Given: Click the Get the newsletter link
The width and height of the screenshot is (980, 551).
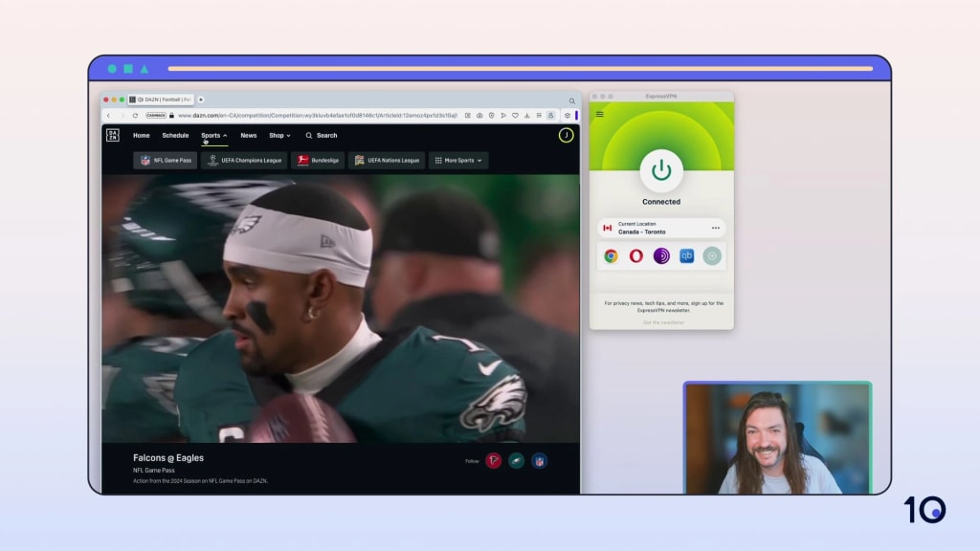Looking at the screenshot, I should (664, 323).
